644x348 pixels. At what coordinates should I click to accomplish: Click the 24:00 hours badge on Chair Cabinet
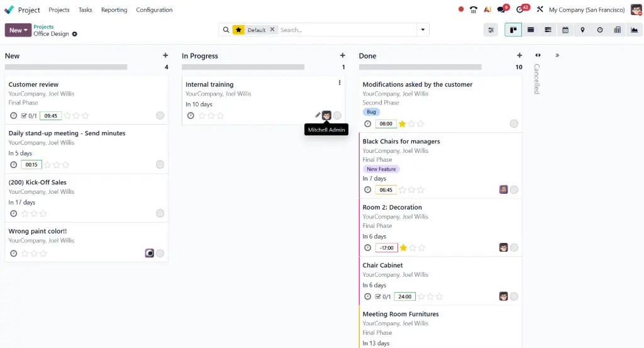point(404,296)
